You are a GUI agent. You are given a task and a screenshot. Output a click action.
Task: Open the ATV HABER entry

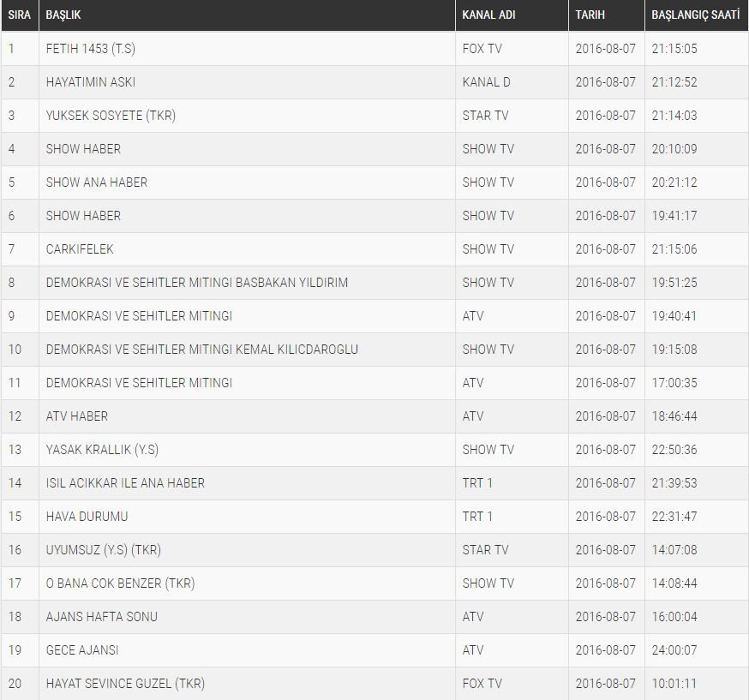click(77, 416)
